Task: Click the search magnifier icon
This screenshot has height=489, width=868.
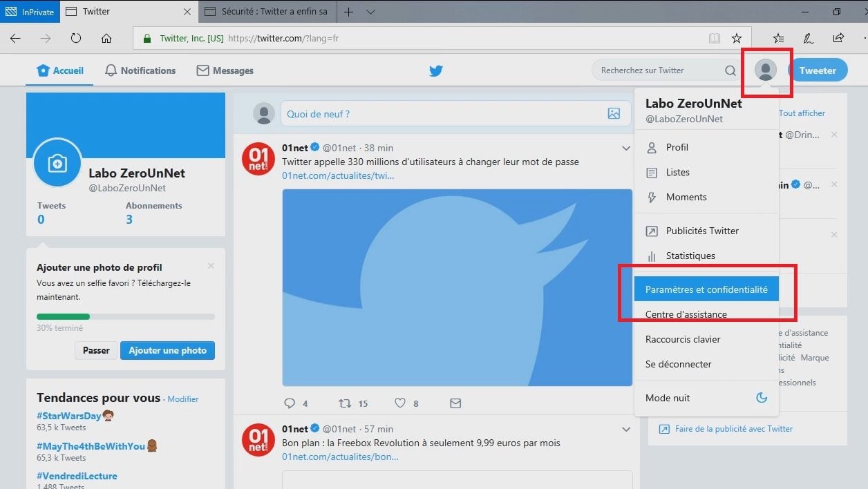Action: (730, 70)
